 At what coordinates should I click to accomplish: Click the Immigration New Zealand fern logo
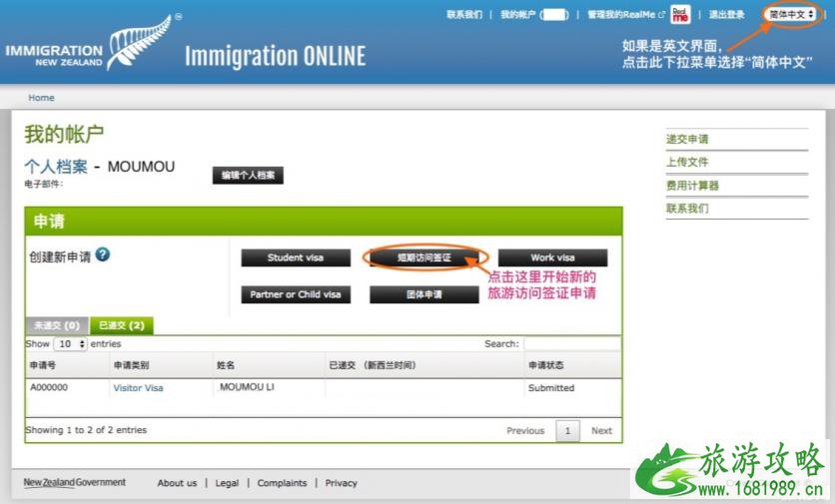click(93, 44)
